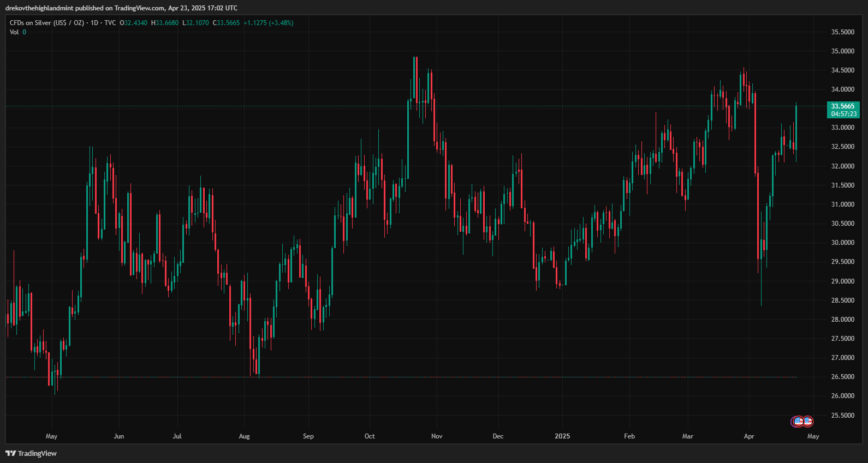Click the +1.1275 (+3.48%) change value

(268, 23)
